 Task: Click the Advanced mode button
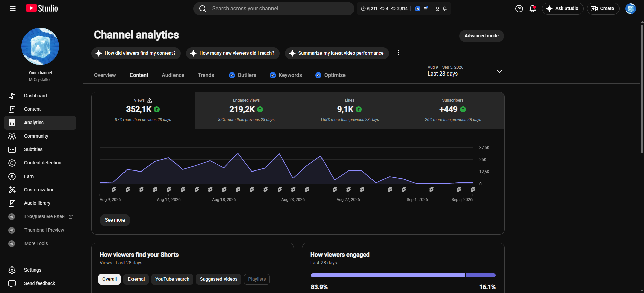pyautogui.click(x=482, y=36)
